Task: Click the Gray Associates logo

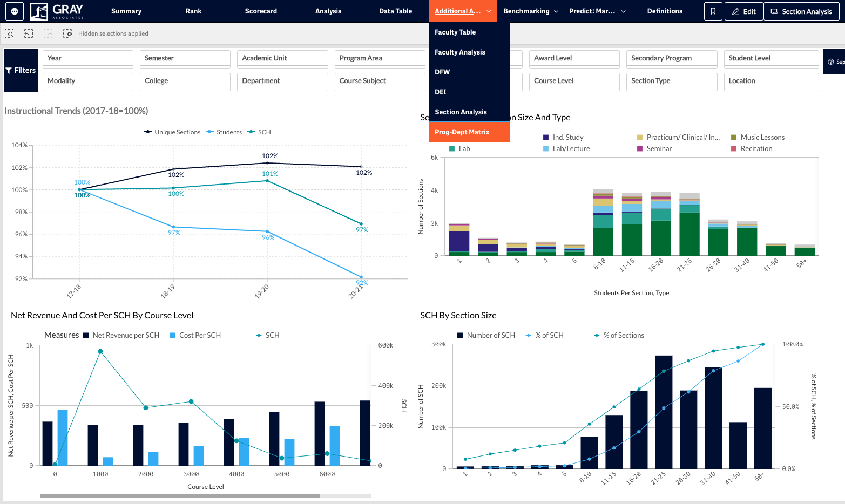Action: [57, 11]
